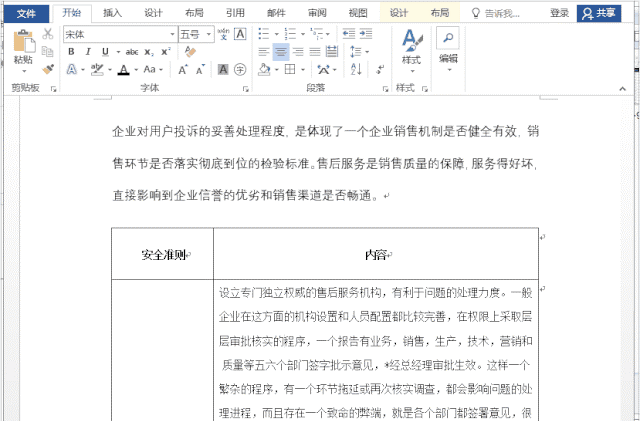
Task: Open the 文件 menu
Action: (25, 13)
